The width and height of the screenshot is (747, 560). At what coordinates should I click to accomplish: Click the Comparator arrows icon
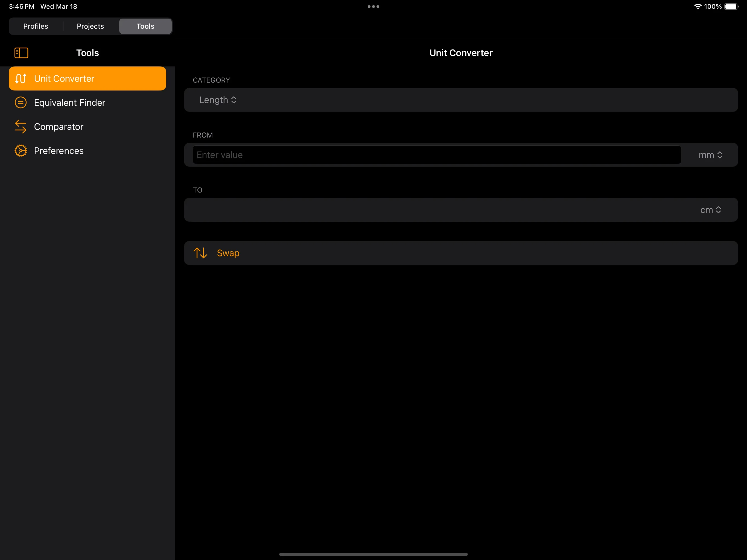tap(21, 127)
